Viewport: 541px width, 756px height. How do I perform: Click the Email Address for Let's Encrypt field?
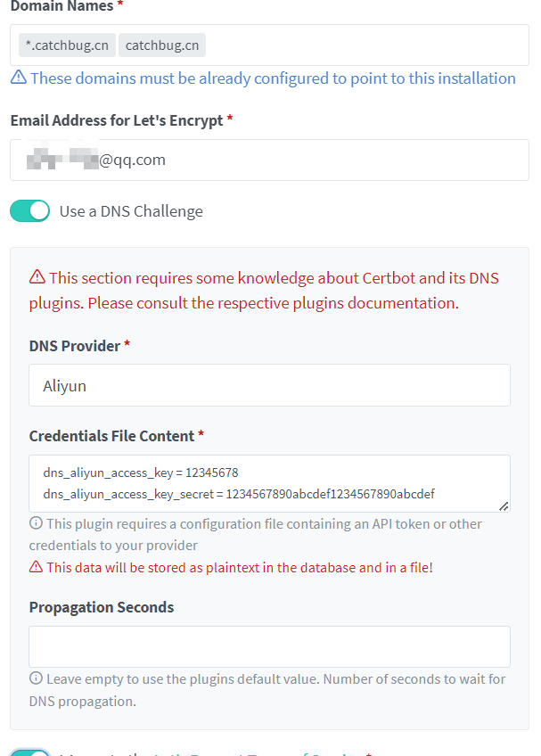coord(269,160)
